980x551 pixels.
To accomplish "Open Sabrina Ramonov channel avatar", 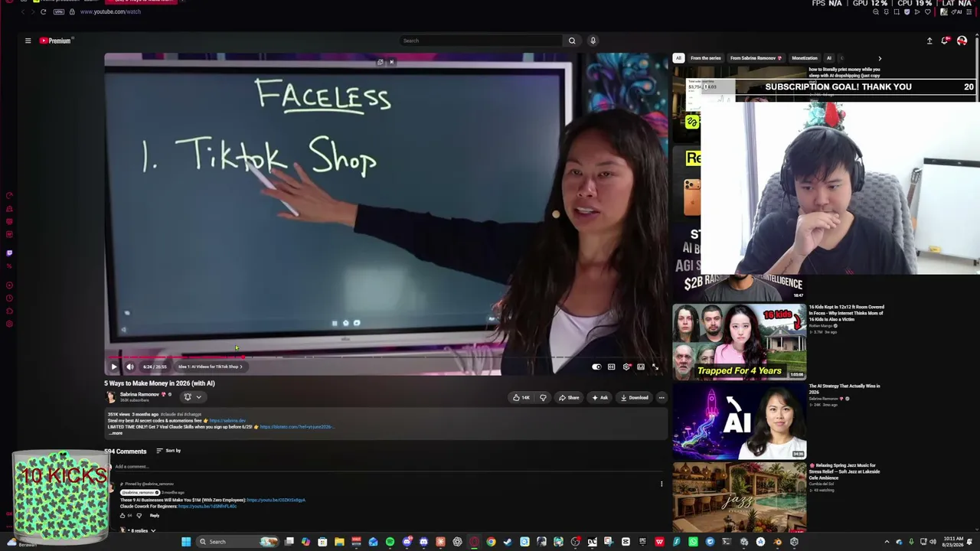I will click(x=111, y=397).
